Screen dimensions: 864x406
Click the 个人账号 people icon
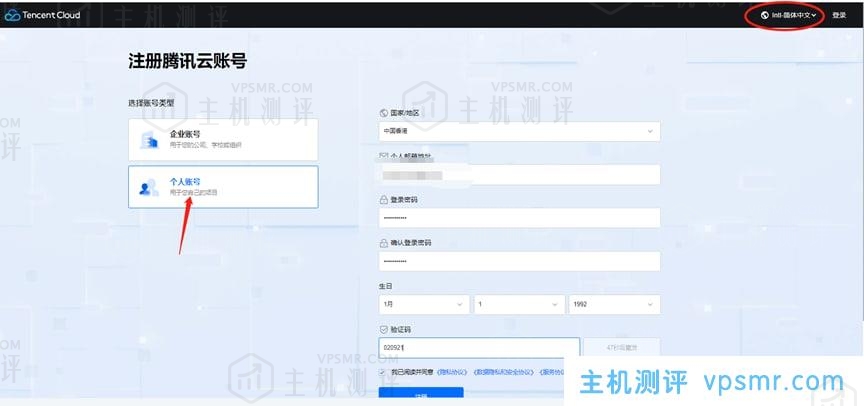pos(149,187)
